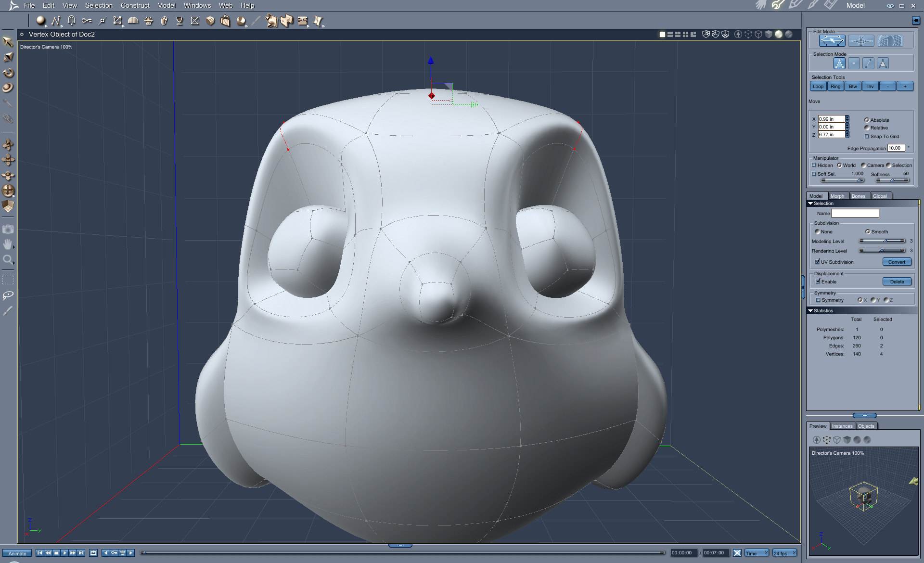
Task: Select the arrow Move/Selection tool
Action: click(8, 42)
